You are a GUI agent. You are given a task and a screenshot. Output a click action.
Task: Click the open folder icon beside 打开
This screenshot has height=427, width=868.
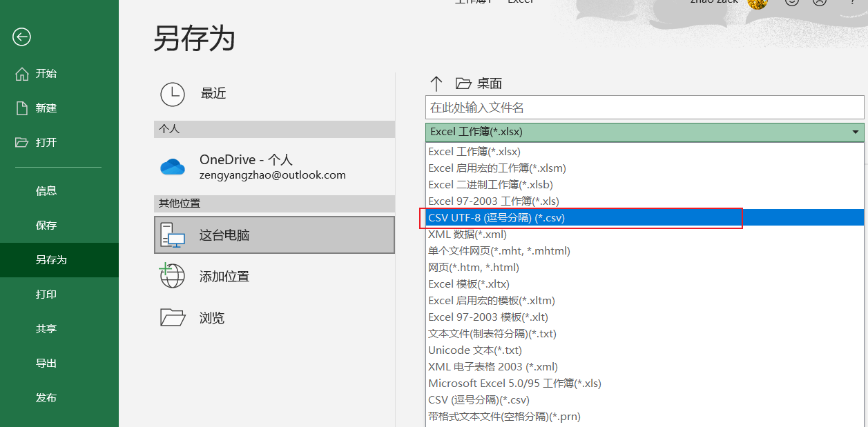(x=22, y=142)
